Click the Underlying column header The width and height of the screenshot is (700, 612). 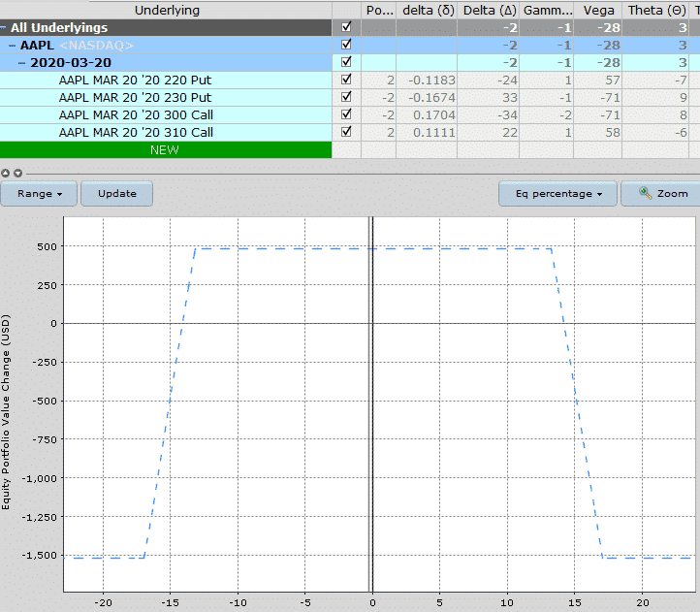[x=166, y=11]
